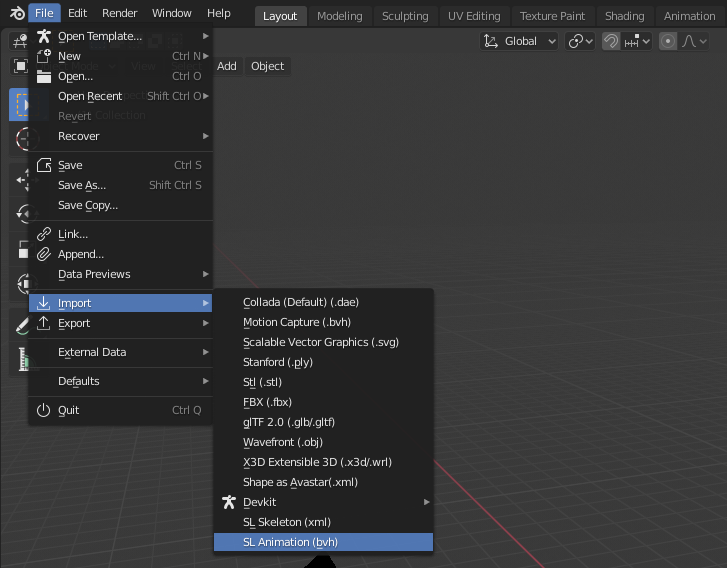The image size is (727, 568).
Task: Import Collada (Default) (.dae)
Action: 323,302
